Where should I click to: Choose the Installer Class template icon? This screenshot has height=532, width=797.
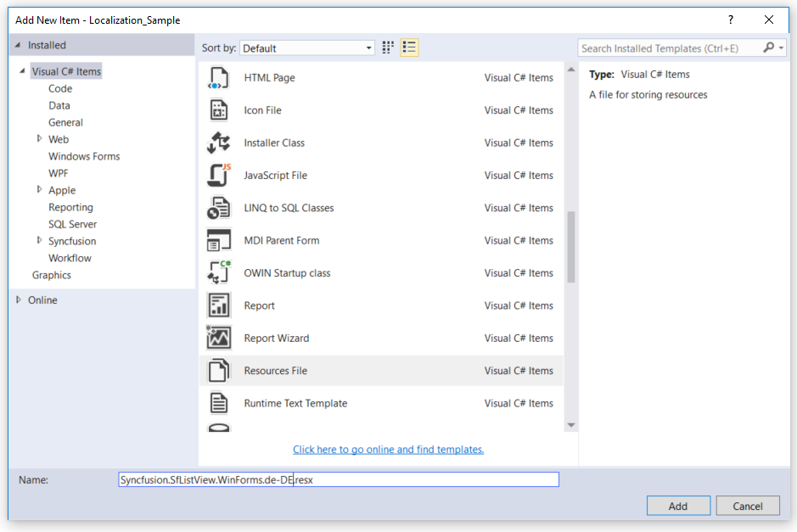click(x=219, y=143)
